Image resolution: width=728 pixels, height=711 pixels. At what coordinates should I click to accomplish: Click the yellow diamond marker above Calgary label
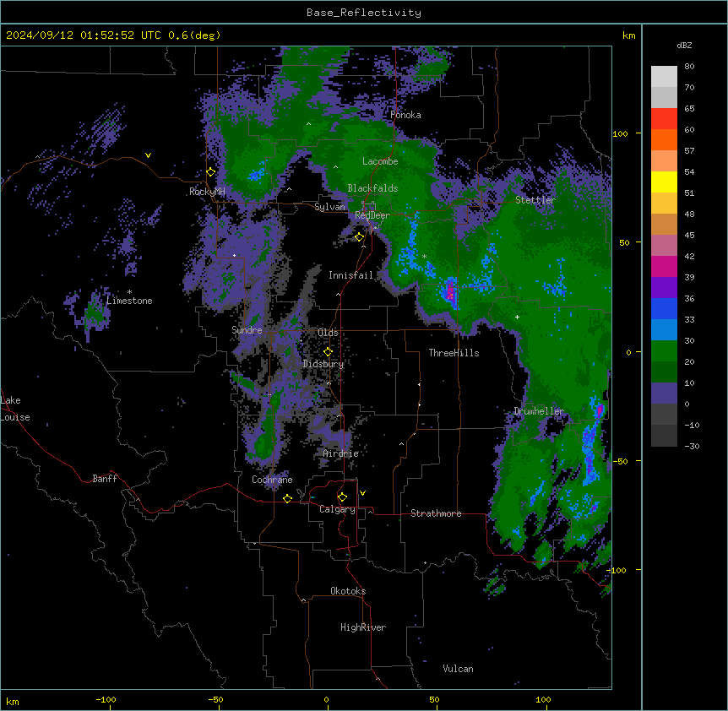342,497
